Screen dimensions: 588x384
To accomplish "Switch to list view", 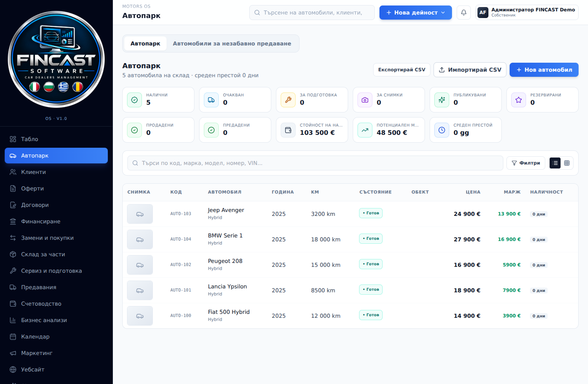I will [555, 163].
